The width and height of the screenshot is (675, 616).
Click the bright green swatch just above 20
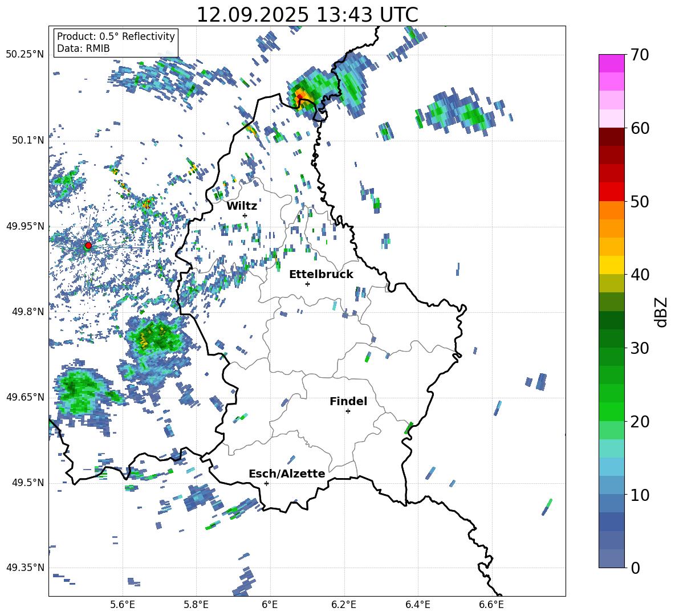[611, 411]
